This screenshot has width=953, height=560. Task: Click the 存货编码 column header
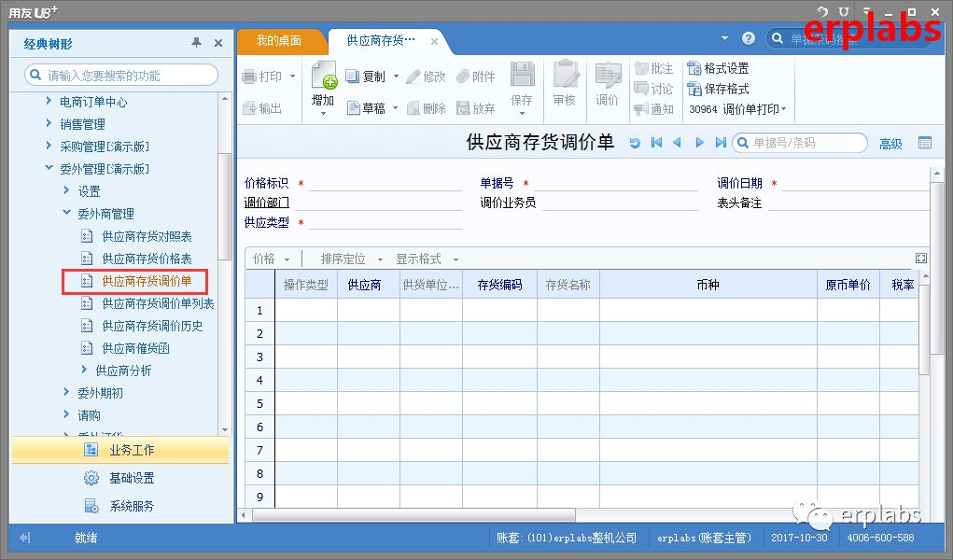click(499, 285)
